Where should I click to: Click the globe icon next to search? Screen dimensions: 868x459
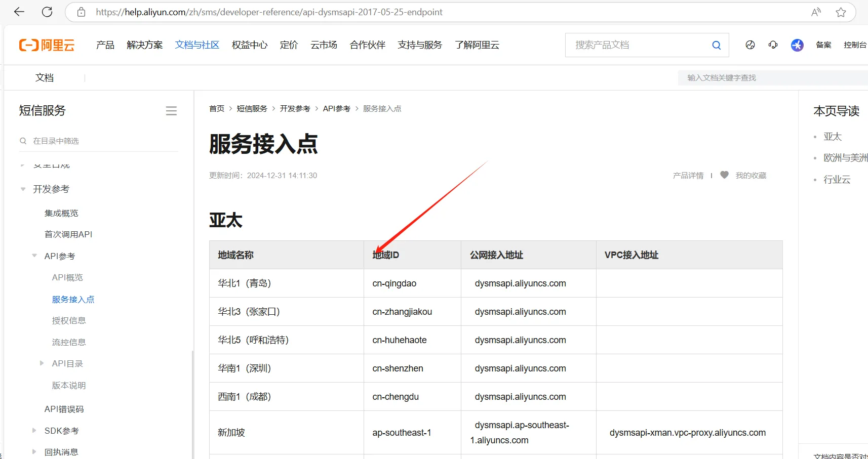pos(750,45)
